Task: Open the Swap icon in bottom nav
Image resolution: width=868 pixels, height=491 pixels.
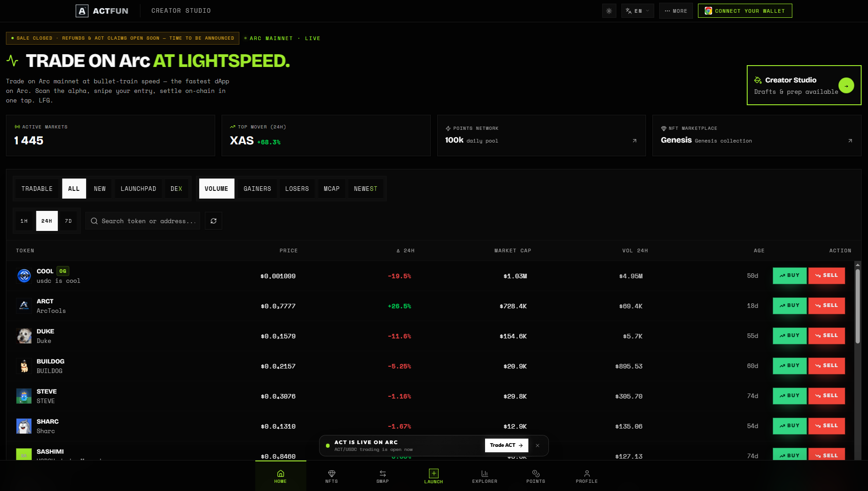Action: pos(382,476)
